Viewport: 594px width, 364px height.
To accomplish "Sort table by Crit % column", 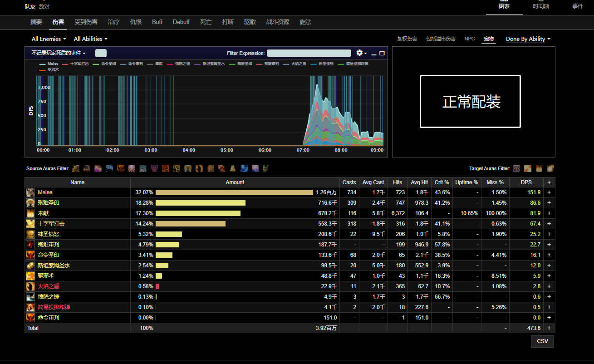I will (442, 182).
